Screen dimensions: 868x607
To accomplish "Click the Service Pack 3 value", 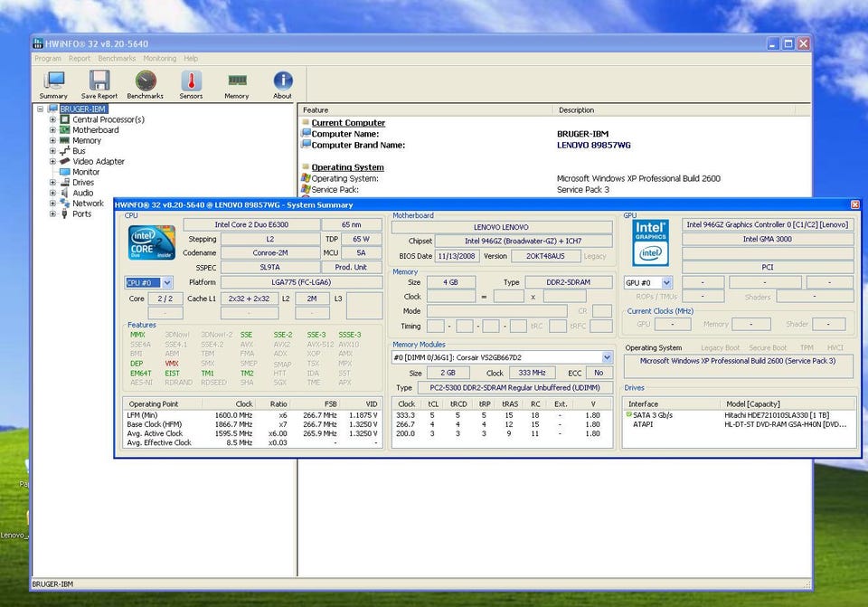I will pyautogui.click(x=583, y=189).
